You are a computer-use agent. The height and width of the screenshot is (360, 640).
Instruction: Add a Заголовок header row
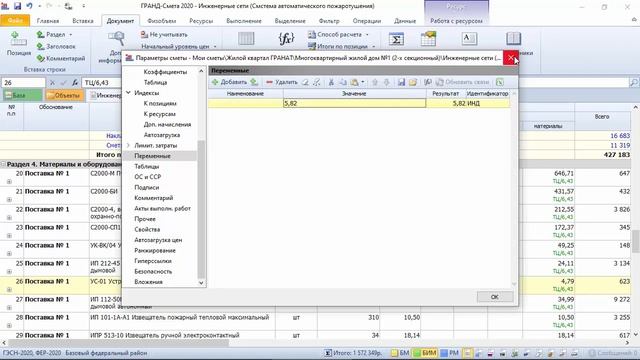[x=56, y=47]
